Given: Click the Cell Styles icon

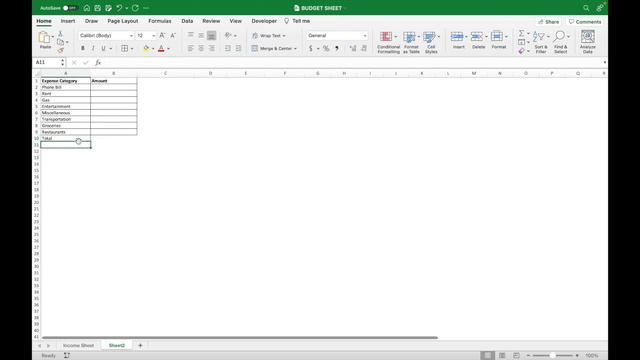Looking at the screenshot, I should (x=429, y=37).
